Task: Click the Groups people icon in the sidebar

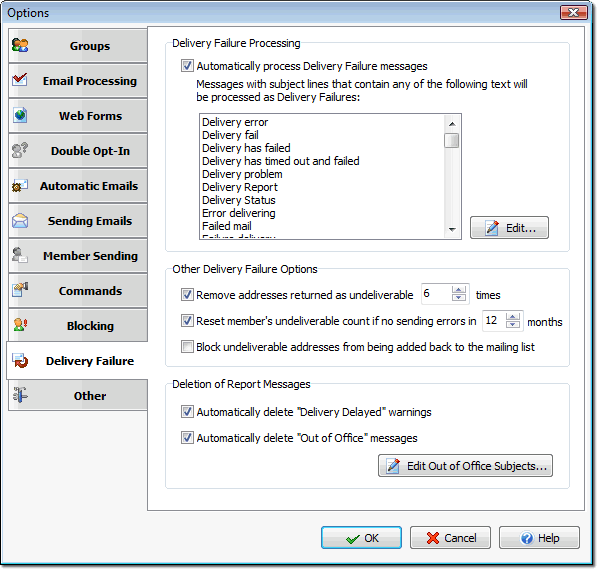Action: pos(20,45)
